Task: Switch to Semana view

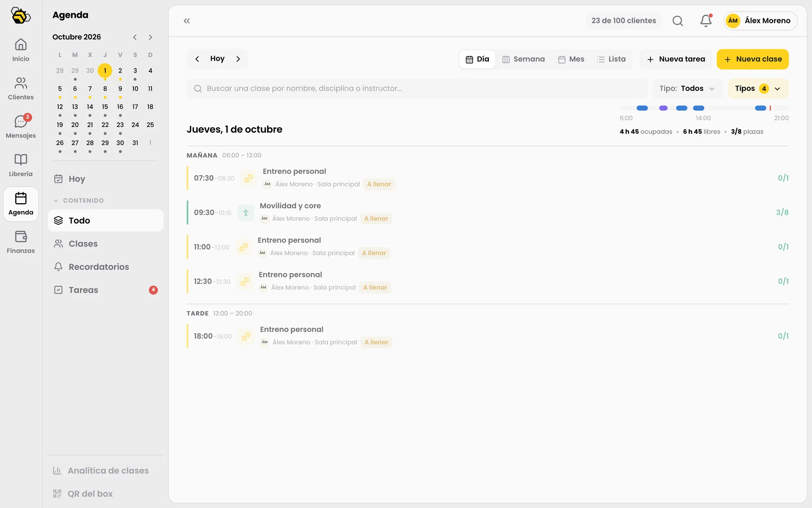Action: tap(524, 59)
